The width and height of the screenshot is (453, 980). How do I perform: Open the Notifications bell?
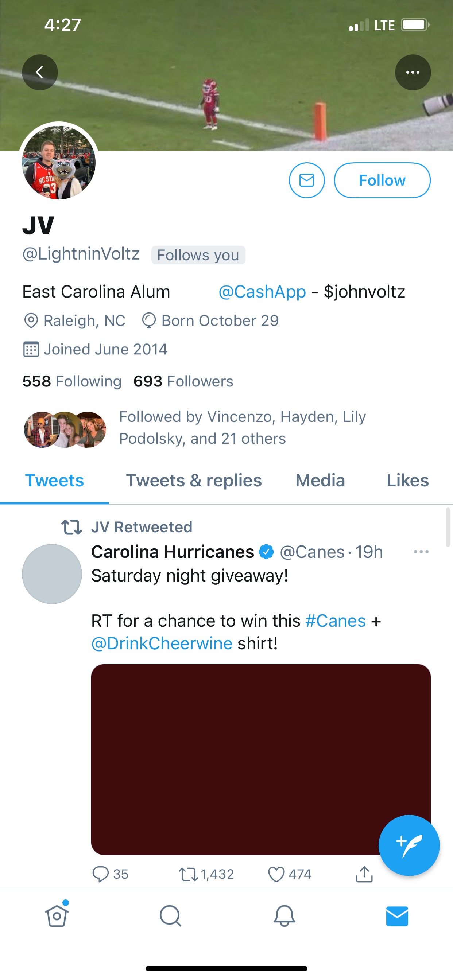(x=284, y=916)
